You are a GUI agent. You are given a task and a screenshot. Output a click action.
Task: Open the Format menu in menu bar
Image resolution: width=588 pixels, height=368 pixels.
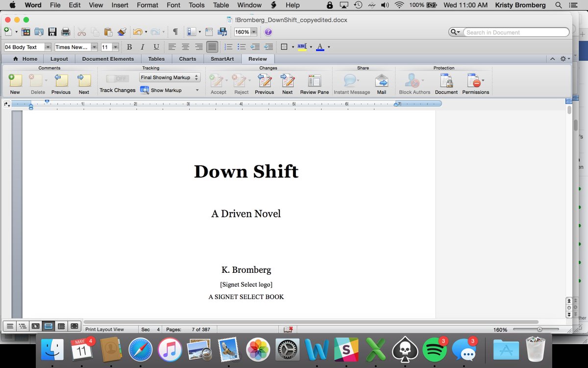[147, 5]
